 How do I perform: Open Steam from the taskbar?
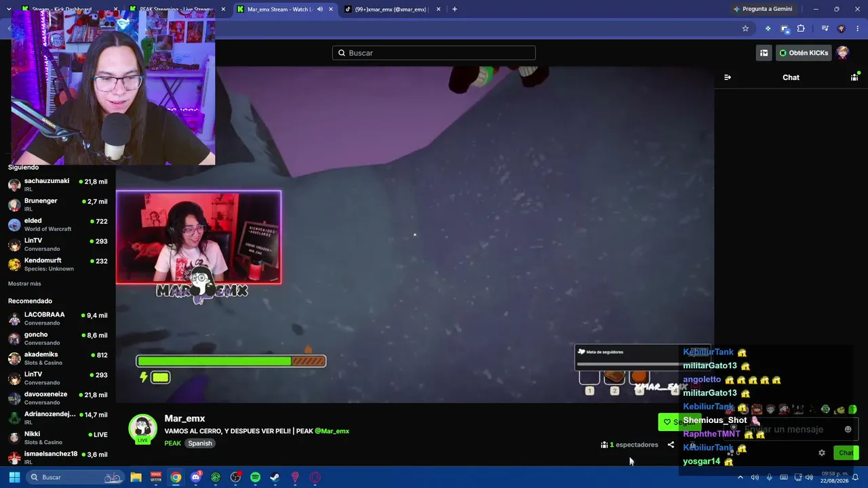(x=275, y=477)
